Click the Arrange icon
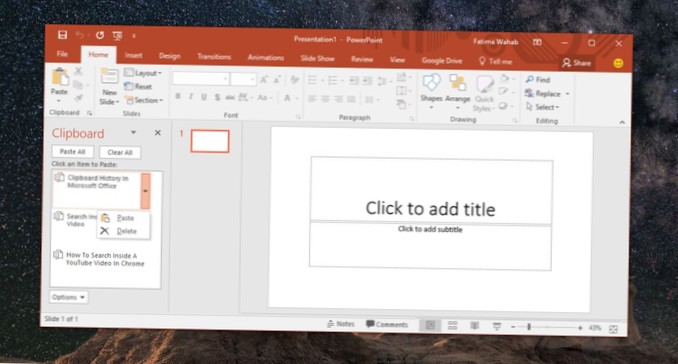The width and height of the screenshot is (678, 364). point(457,83)
